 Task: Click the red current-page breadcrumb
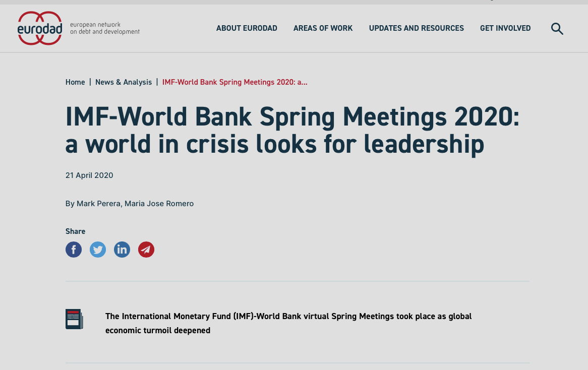234,82
